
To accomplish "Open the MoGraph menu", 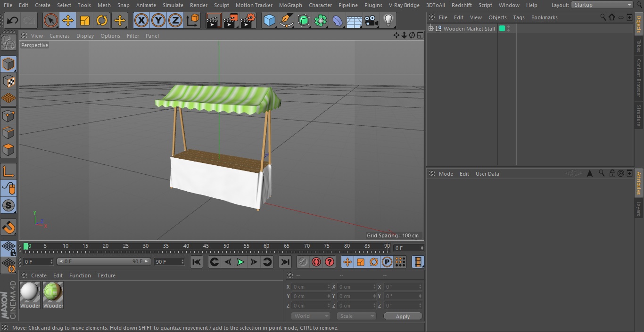I will click(290, 5).
